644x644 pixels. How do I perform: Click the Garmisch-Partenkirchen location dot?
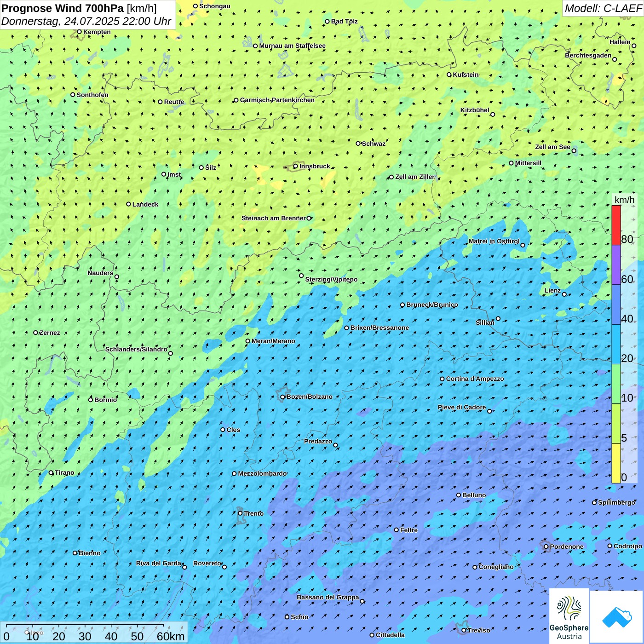pyautogui.click(x=236, y=100)
